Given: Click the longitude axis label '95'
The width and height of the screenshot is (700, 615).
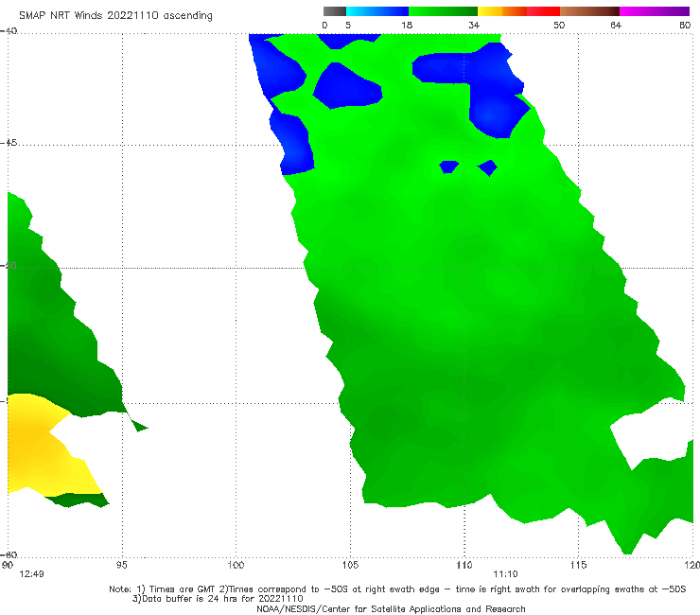Looking at the screenshot, I should pos(121,565).
